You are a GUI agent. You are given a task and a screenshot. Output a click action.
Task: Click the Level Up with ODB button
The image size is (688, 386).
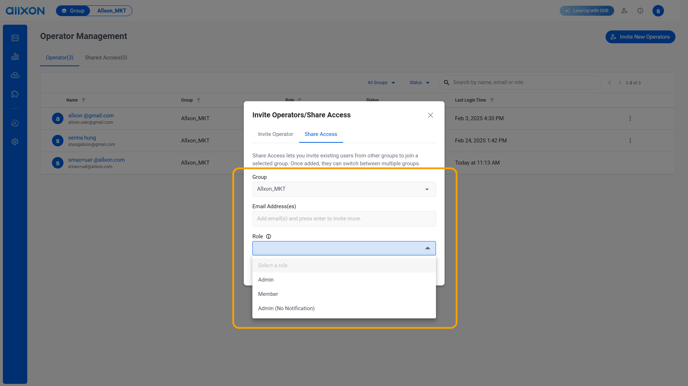(587, 11)
